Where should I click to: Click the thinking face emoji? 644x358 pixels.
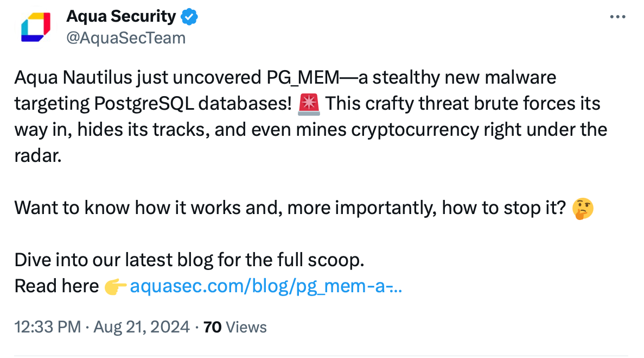click(x=583, y=209)
